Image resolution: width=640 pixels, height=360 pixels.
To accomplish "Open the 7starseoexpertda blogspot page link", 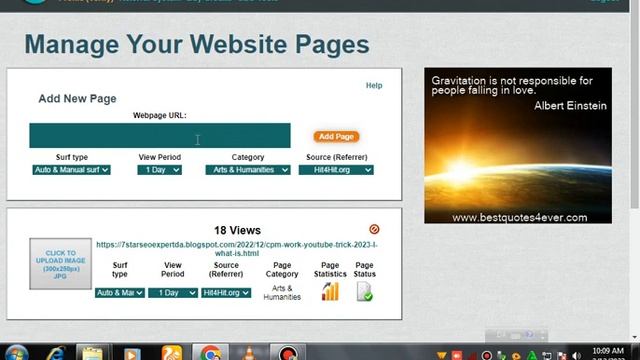I will tap(237, 249).
